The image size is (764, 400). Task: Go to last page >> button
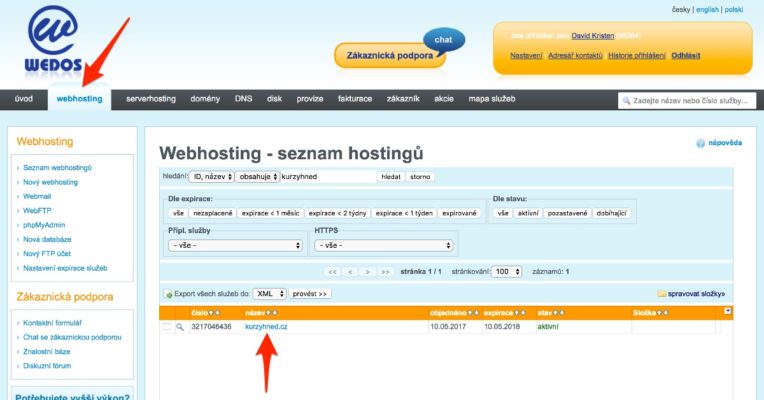(x=385, y=272)
